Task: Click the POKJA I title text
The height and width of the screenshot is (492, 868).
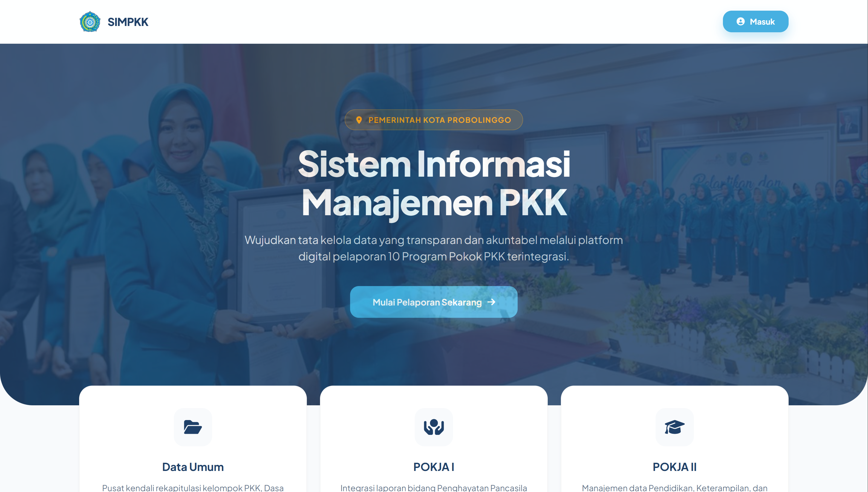Action: click(434, 467)
